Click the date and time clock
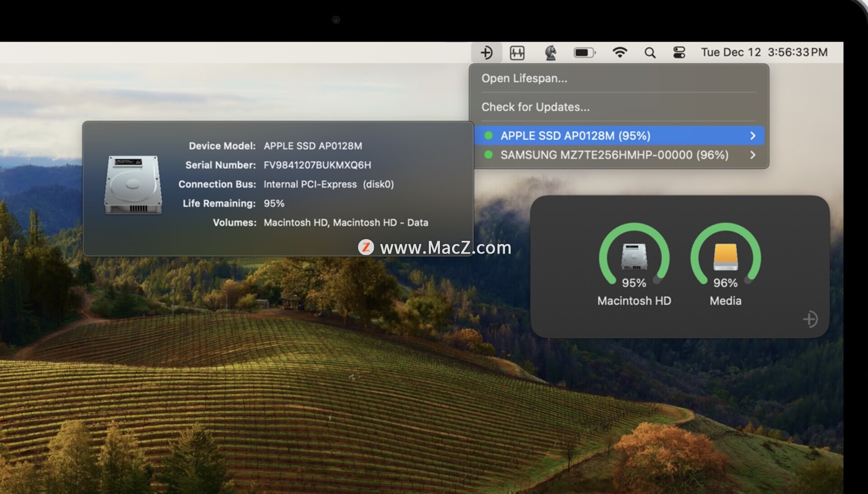This screenshot has height=494, width=868. (764, 52)
